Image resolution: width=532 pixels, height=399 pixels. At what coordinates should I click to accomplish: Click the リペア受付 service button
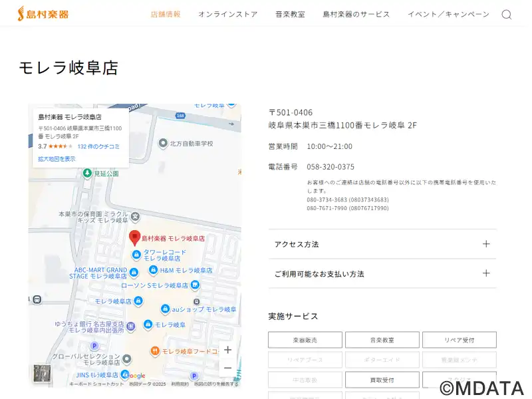tap(460, 340)
